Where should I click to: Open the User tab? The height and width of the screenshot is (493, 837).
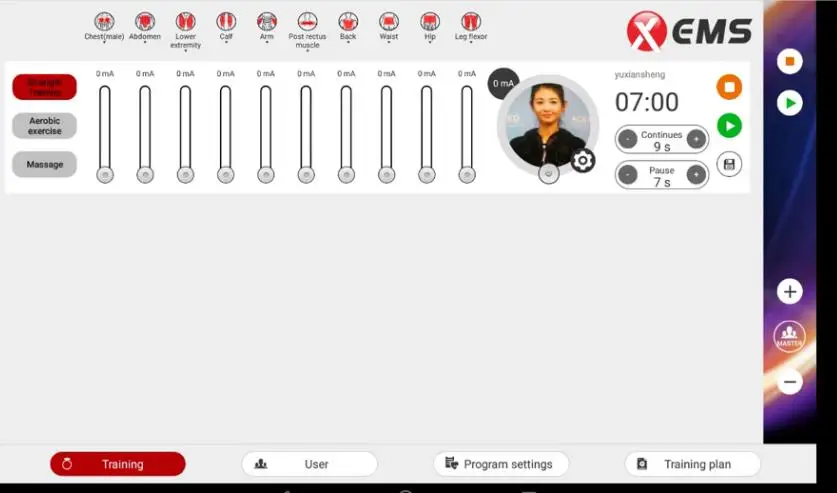click(x=310, y=464)
